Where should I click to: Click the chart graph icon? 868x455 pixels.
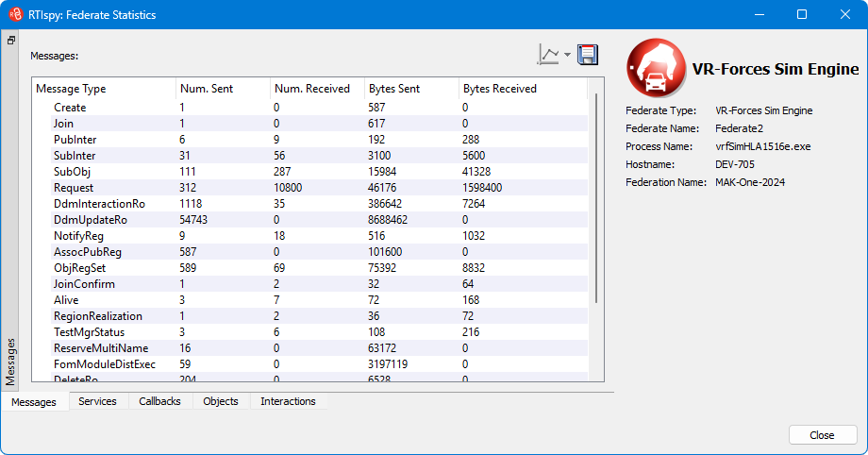point(548,55)
